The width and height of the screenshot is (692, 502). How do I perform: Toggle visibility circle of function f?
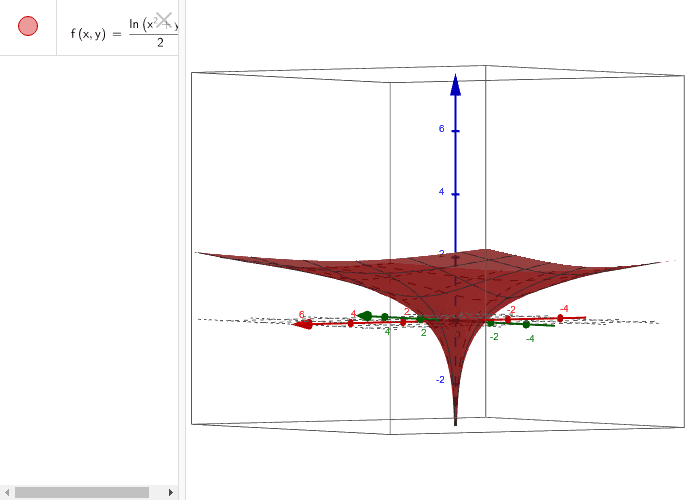point(28,26)
